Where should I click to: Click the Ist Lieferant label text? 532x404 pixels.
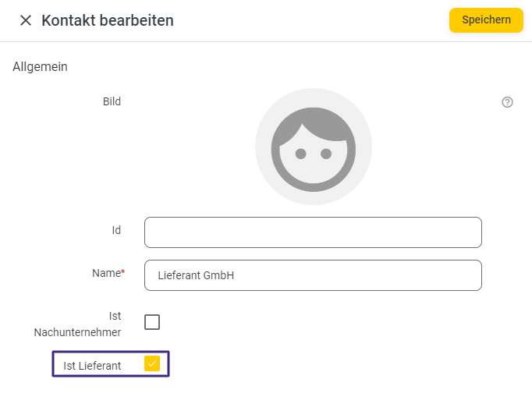pyautogui.click(x=92, y=366)
